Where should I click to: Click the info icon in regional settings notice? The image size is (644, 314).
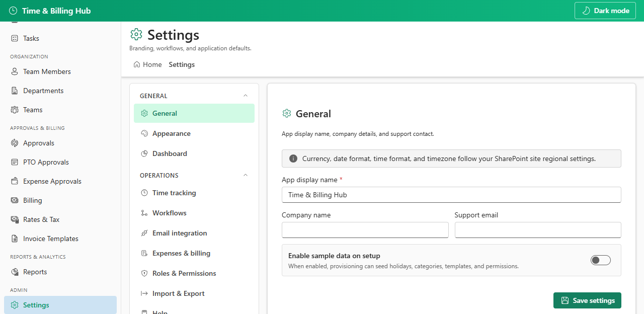tap(293, 159)
